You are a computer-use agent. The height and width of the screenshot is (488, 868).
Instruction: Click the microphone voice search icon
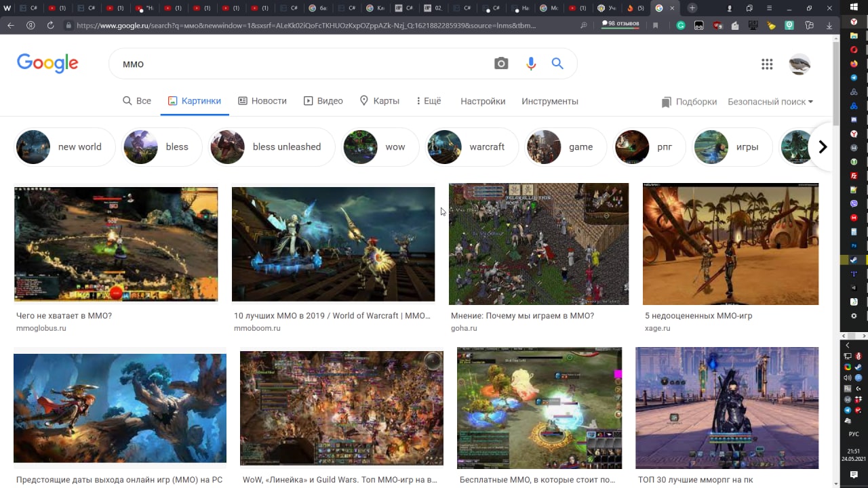click(x=531, y=64)
